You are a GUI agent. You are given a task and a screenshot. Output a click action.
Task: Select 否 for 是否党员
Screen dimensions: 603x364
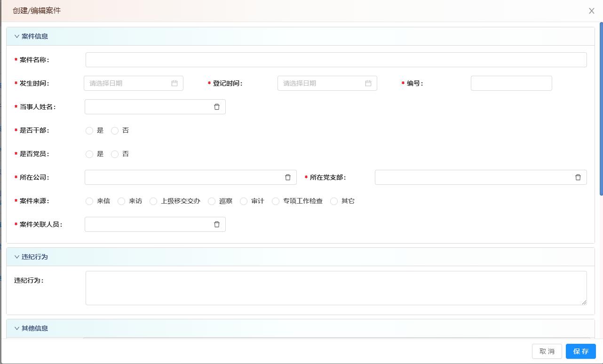click(115, 154)
